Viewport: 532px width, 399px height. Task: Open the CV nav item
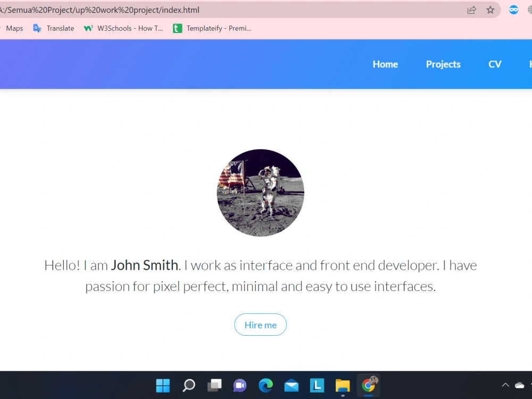[x=495, y=64]
